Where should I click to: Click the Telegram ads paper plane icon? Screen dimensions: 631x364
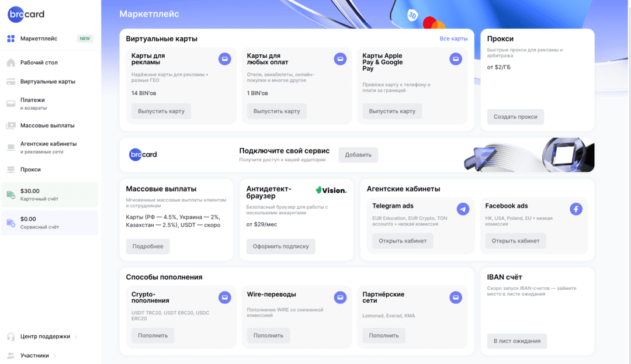click(x=463, y=209)
